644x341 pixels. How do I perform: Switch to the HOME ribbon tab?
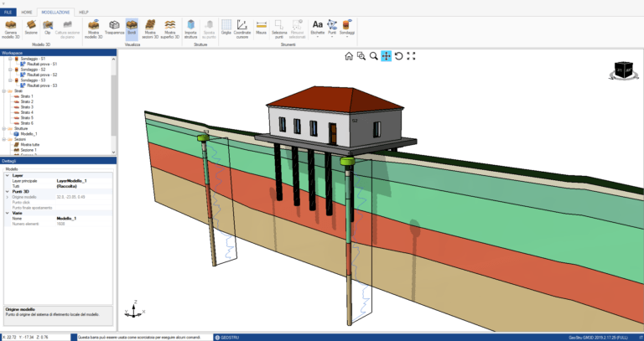[27, 13]
